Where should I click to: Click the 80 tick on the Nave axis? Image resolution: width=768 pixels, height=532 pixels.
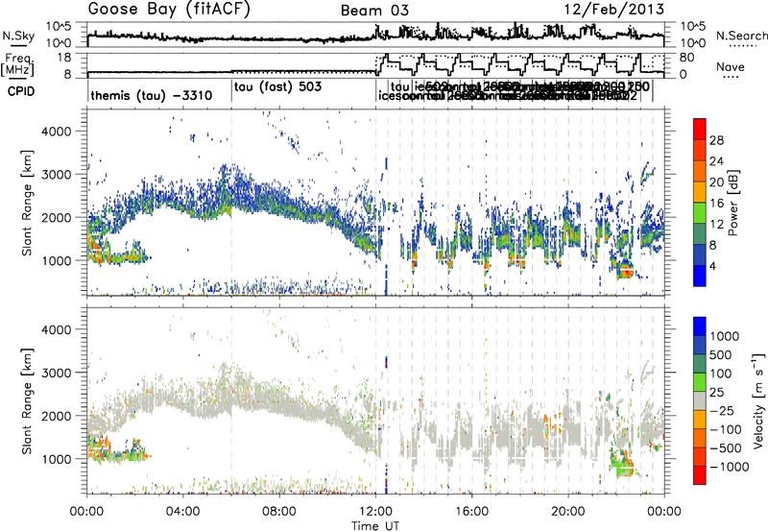[x=687, y=58]
